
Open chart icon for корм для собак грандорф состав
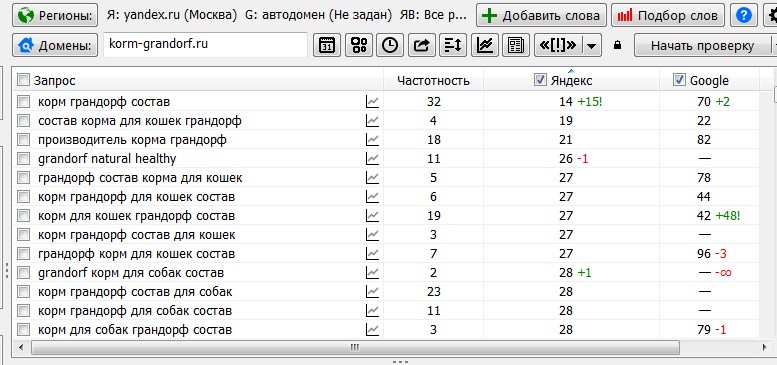point(372,330)
